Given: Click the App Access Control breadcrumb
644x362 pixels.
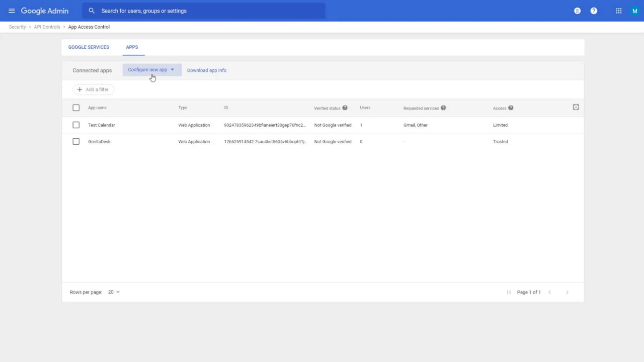Looking at the screenshot, I should (89, 27).
